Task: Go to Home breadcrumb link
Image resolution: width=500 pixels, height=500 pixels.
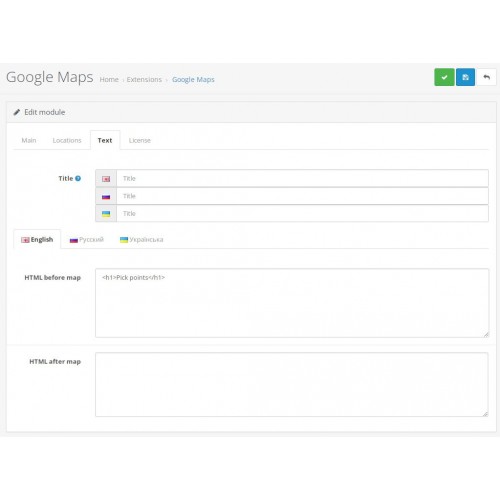Action: pyautogui.click(x=109, y=79)
